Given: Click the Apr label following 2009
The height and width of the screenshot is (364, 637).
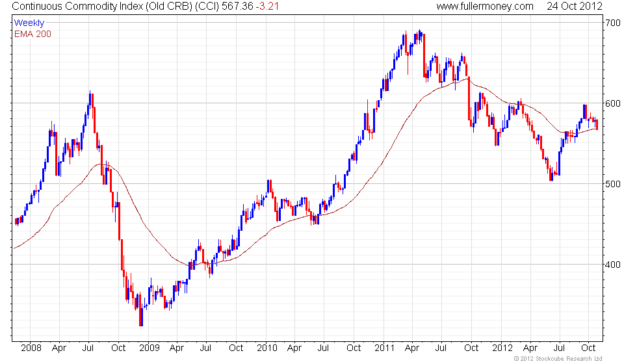Looking at the screenshot, I should point(177,348).
